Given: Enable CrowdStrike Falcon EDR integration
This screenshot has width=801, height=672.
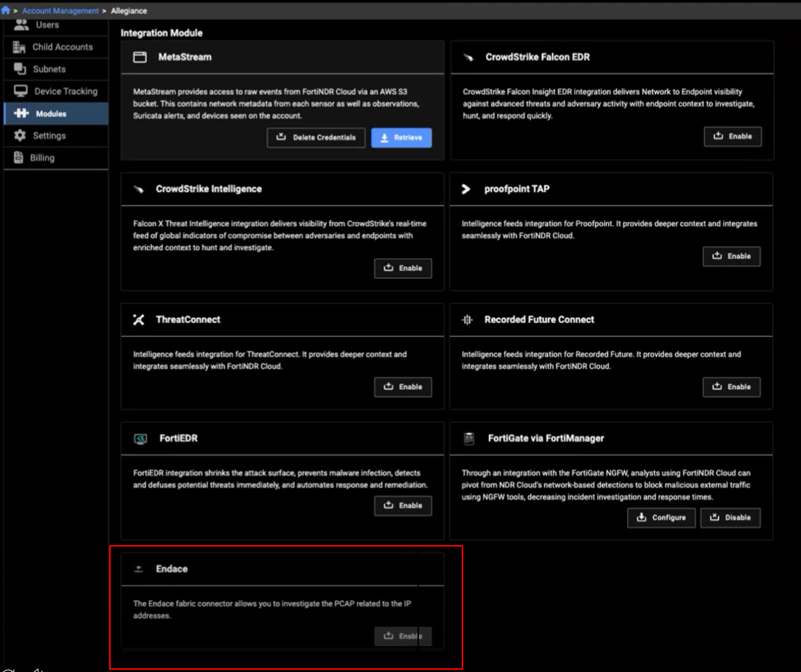Looking at the screenshot, I should point(732,136).
